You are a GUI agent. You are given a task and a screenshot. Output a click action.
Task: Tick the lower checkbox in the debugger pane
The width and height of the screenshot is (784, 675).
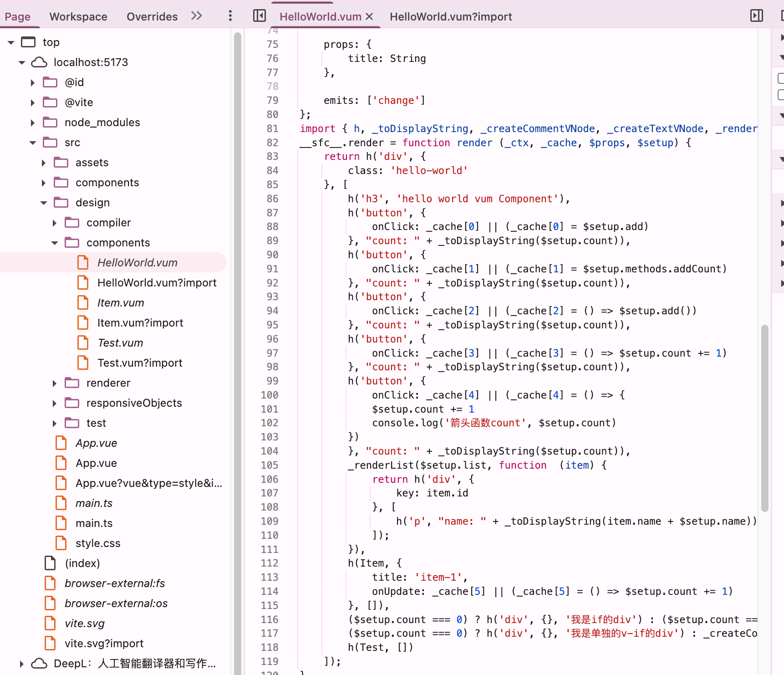(x=780, y=95)
